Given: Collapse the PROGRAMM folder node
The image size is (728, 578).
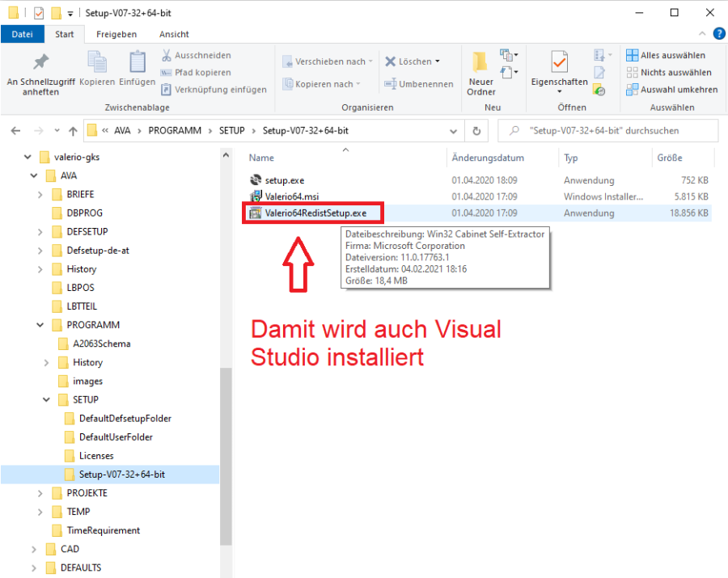Looking at the screenshot, I should coord(40,325).
